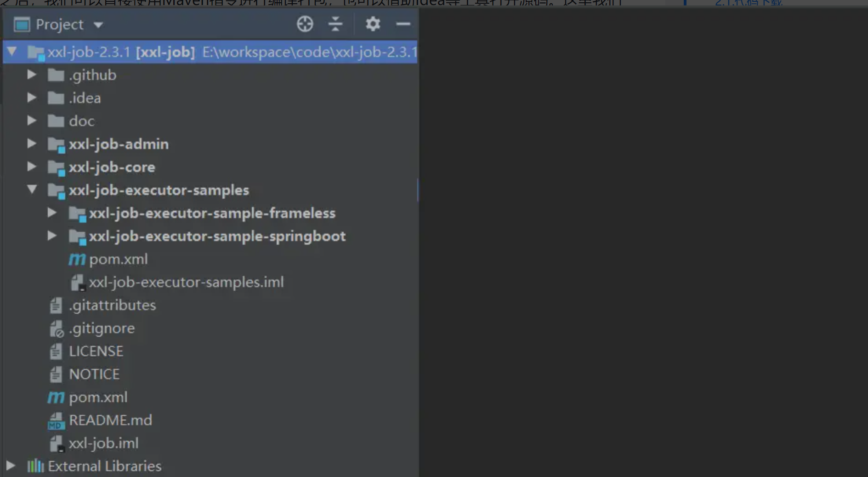
Task: Select the root pom.xml file name
Action: 98,397
